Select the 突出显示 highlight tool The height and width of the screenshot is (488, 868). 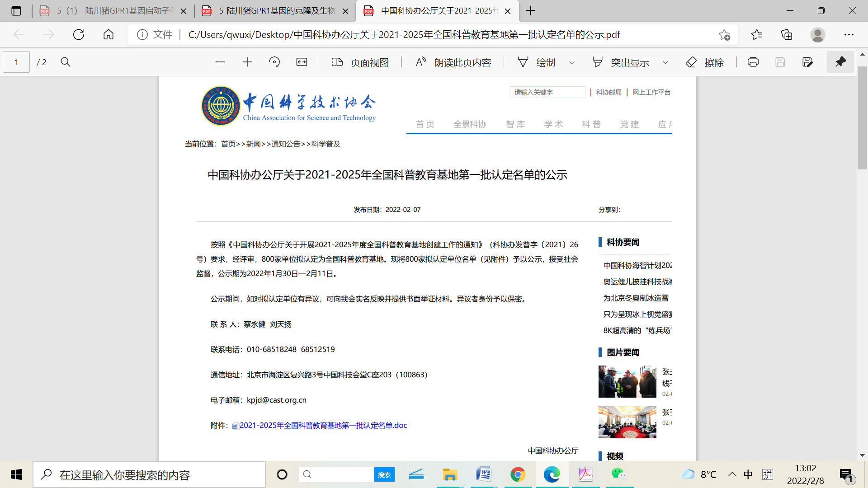(x=621, y=62)
